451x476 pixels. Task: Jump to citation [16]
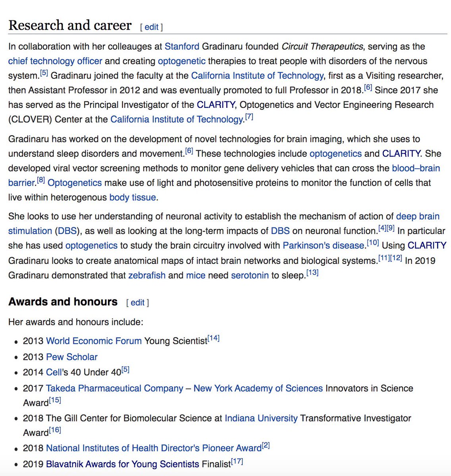tap(55, 431)
